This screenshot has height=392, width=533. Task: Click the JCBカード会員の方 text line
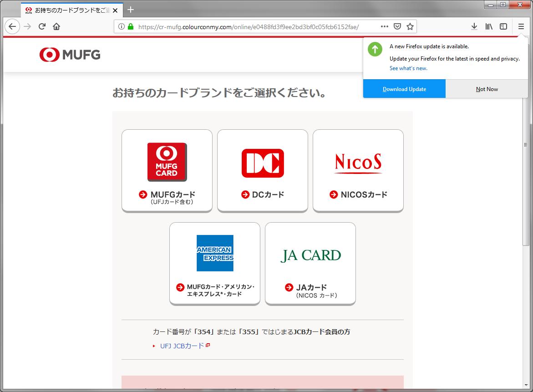(x=251, y=332)
